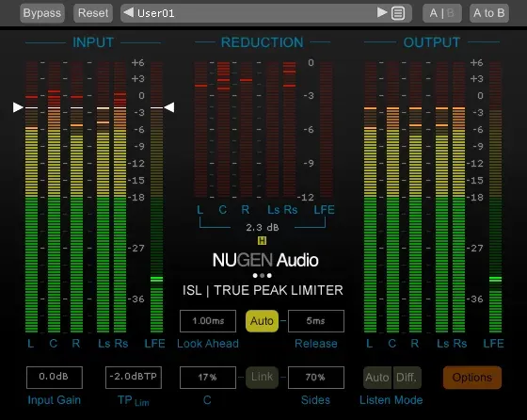This screenshot has height=420, width=527.
Task: Click the Release label
Action: tap(316, 344)
